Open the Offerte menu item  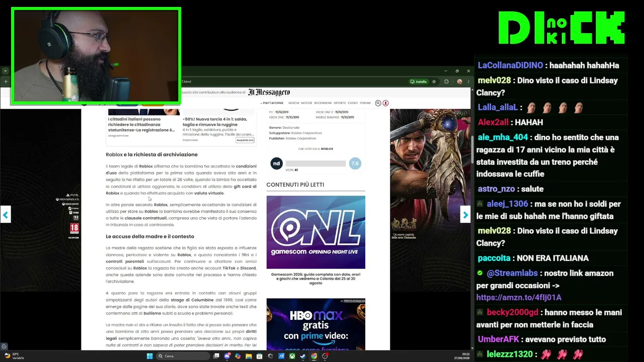click(x=340, y=103)
